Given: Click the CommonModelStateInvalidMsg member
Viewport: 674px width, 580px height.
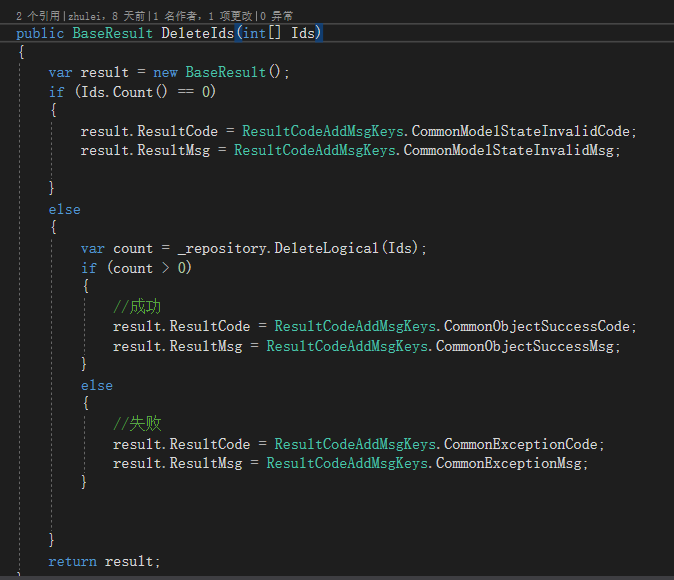Looking at the screenshot, I should click(509, 150).
